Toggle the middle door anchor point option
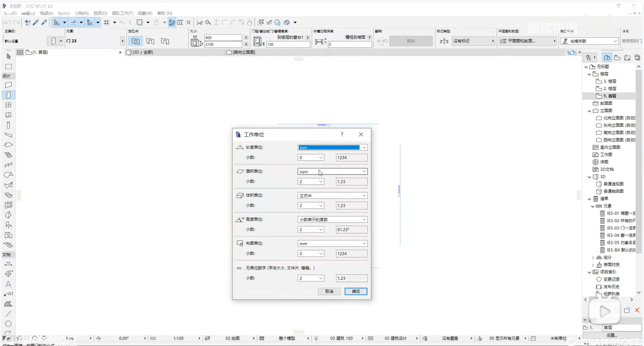This screenshot has width=644, height=346. [150, 41]
